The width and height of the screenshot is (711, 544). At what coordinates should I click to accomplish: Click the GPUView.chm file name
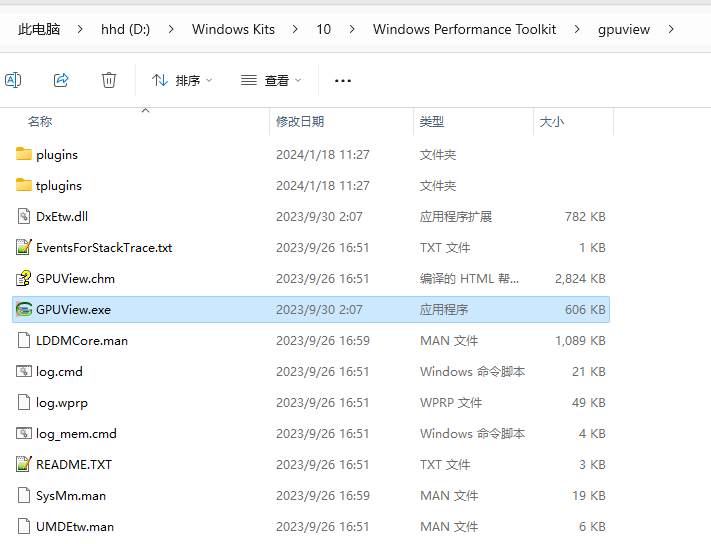click(x=75, y=278)
